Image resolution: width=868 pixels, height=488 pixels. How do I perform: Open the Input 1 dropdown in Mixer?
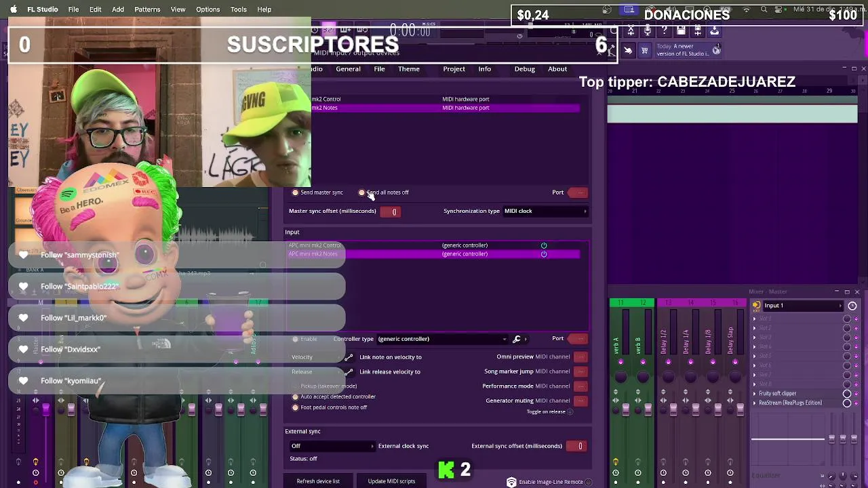tap(804, 306)
